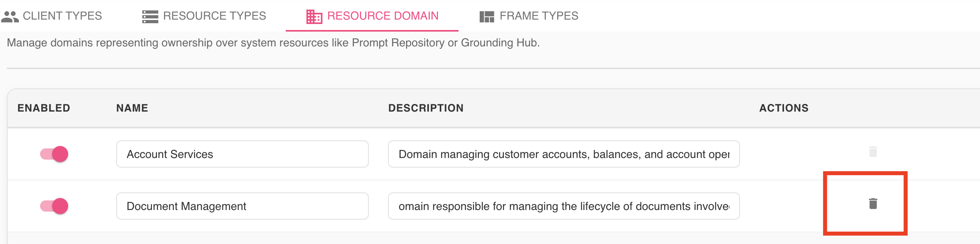Click the Client Types people icon
Viewport: 980px width, 244px height.
(10, 16)
